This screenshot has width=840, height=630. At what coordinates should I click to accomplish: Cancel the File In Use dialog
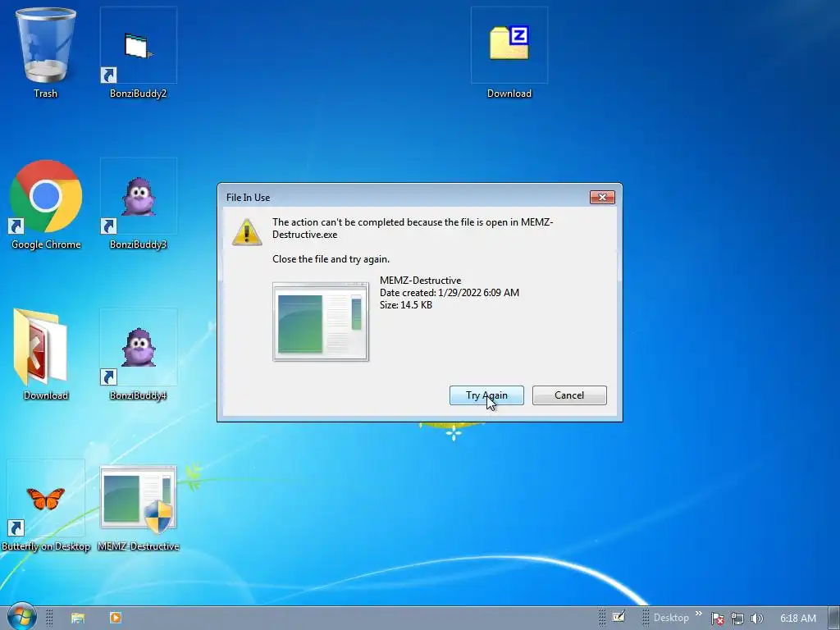(569, 395)
